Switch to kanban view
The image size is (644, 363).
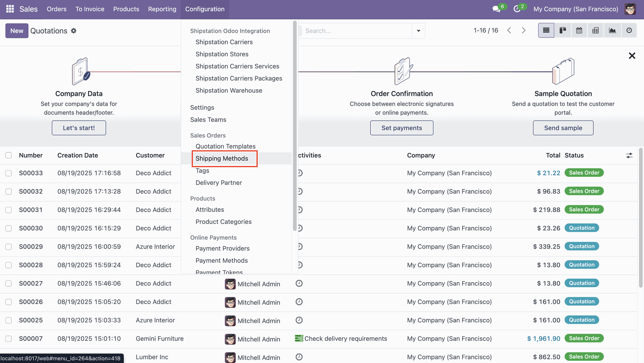562,31
